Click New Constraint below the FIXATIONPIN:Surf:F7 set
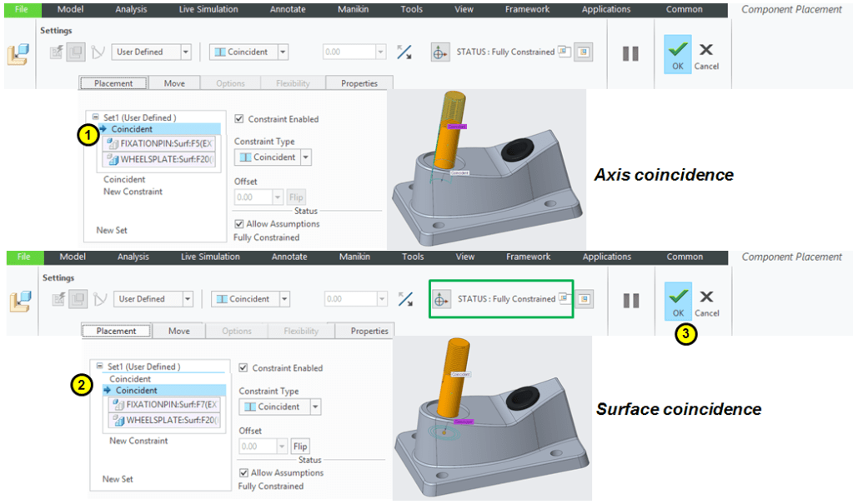 tap(138, 441)
